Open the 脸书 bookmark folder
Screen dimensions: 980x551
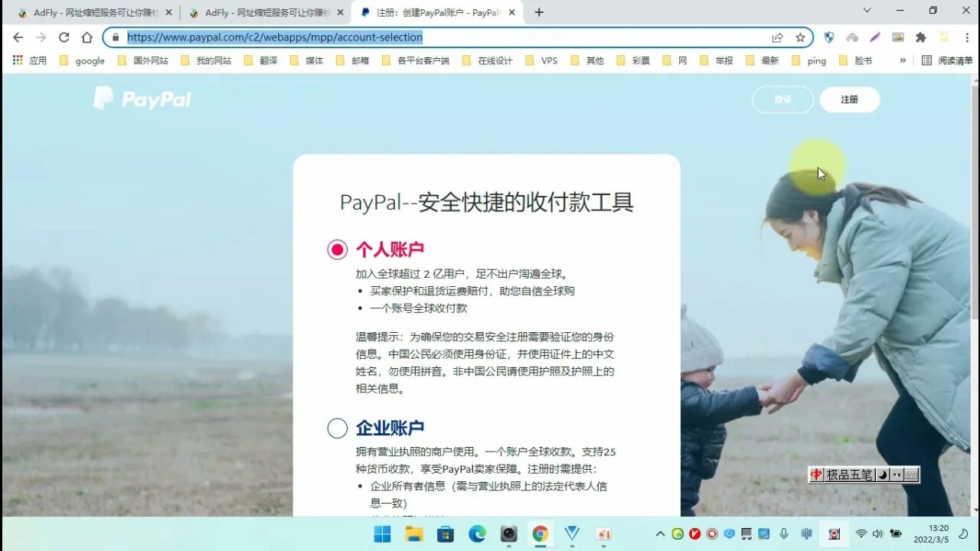pyautogui.click(x=856, y=60)
